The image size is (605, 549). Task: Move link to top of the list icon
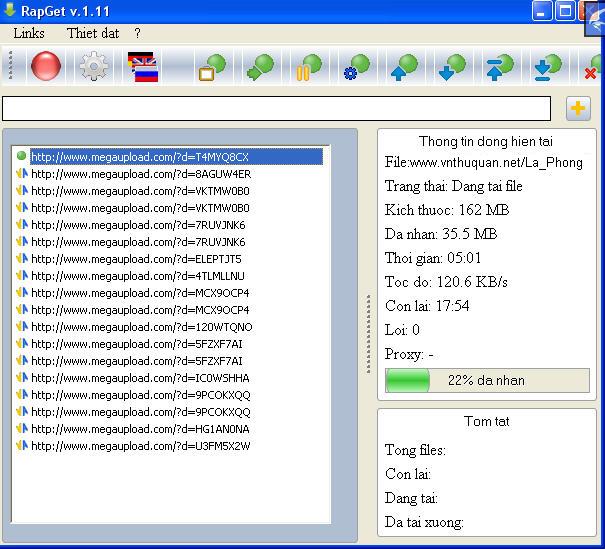click(x=500, y=67)
